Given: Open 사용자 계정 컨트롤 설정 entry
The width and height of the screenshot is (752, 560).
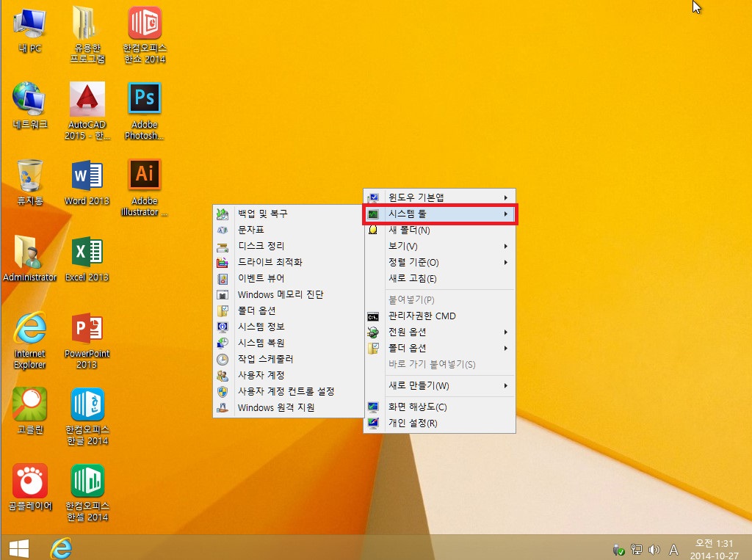Looking at the screenshot, I should click(288, 391).
